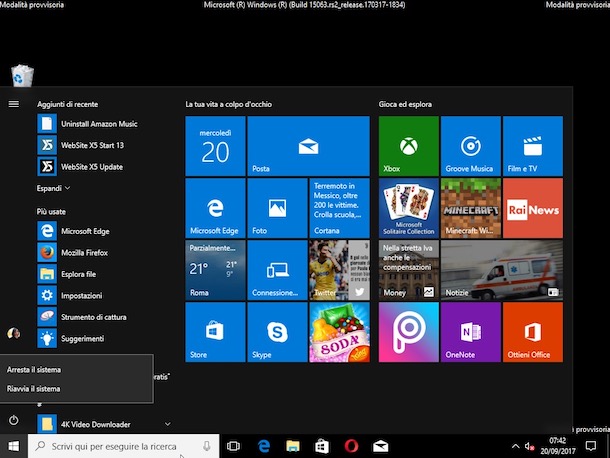Open the Store tile
Viewport: 610px width, 458px height.
pos(215,332)
